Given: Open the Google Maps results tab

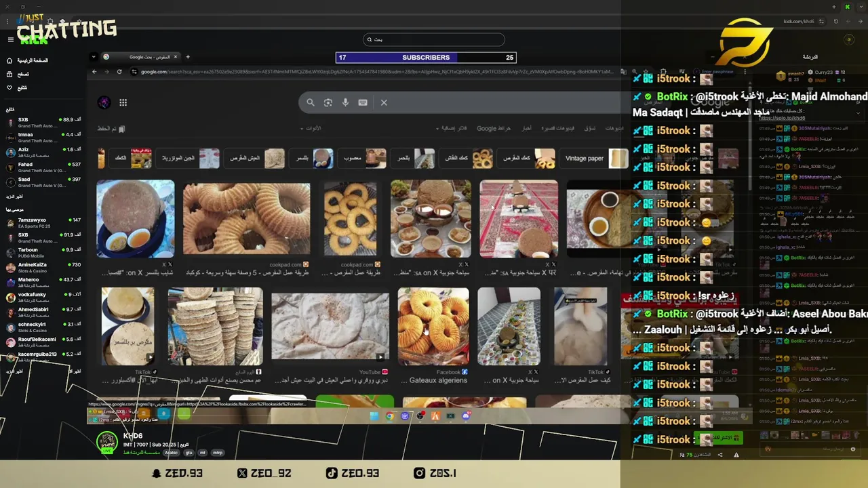Looking at the screenshot, I should tap(493, 128).
